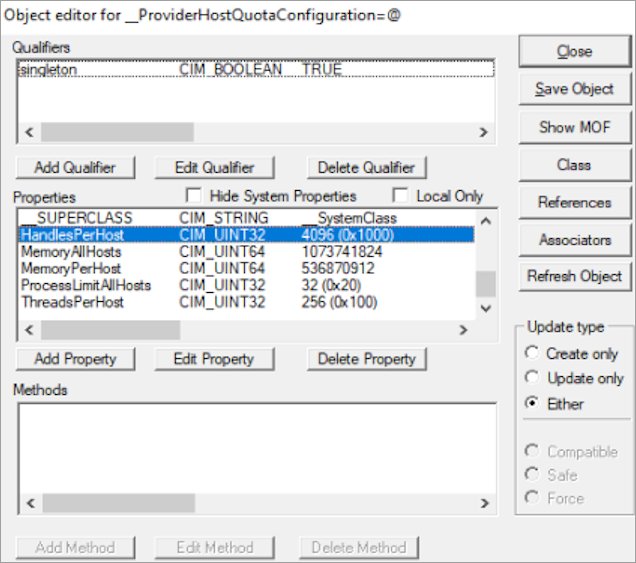Add a new qualifier

[75, 168]
